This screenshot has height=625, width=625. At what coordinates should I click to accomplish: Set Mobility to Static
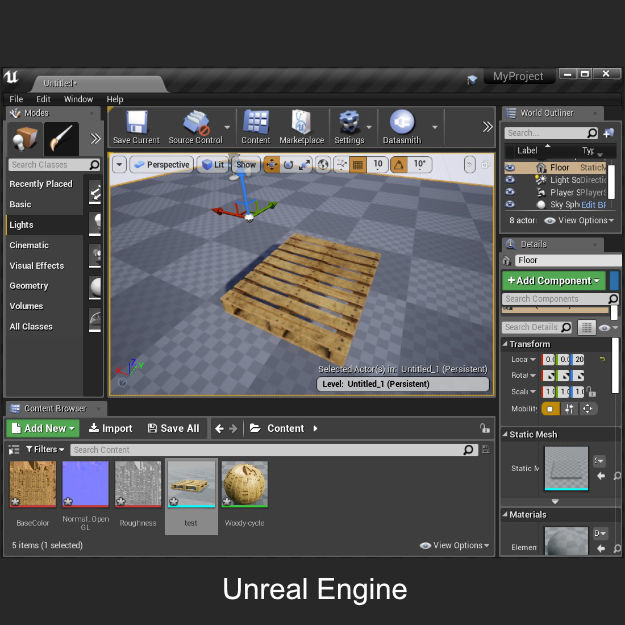point(550,409)
